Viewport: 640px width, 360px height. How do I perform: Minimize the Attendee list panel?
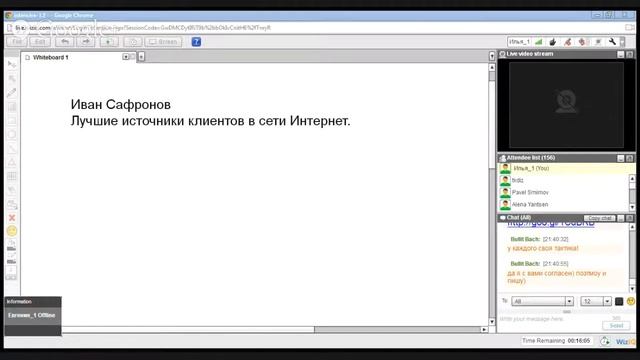(x=621, y=158)
